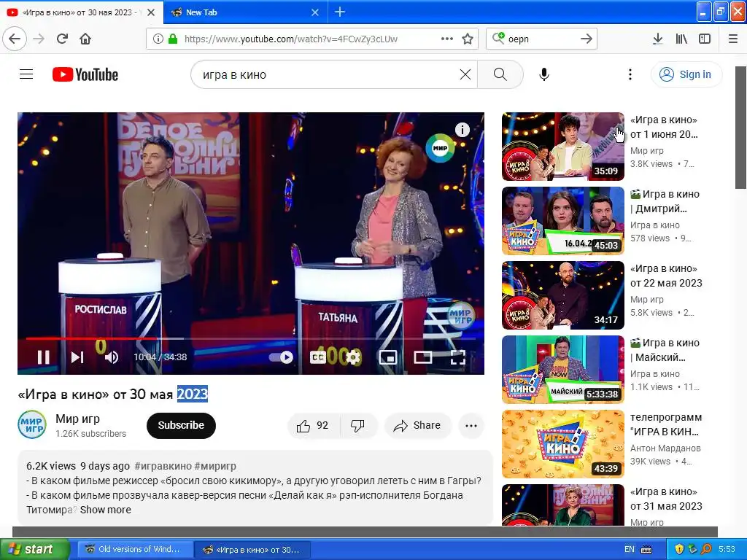The image size is (747, 560).
Task: Open the 1 июня video thumbnail
Action: [562, 147]
